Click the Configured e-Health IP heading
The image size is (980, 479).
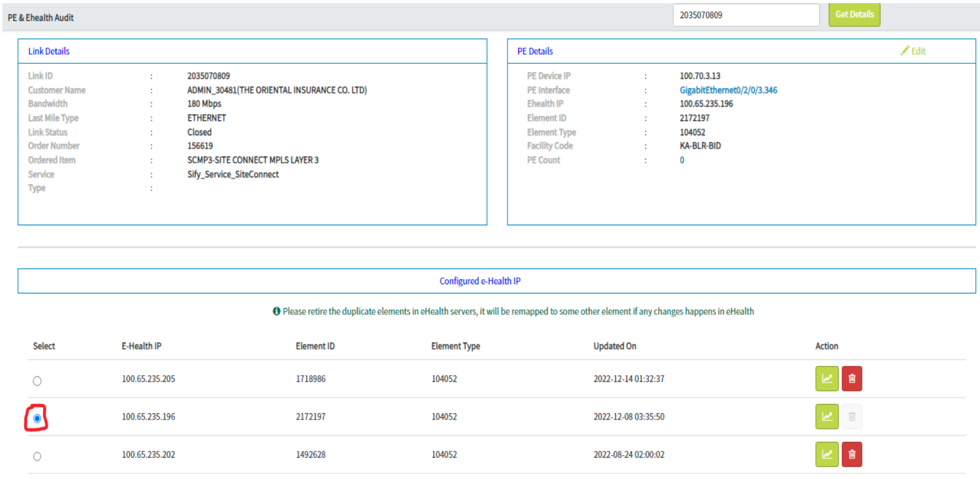click(x=480, y=281)
